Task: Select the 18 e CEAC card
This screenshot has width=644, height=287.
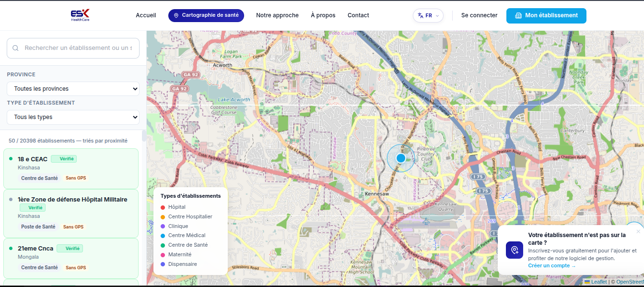Action: click(x=71, y=168)
